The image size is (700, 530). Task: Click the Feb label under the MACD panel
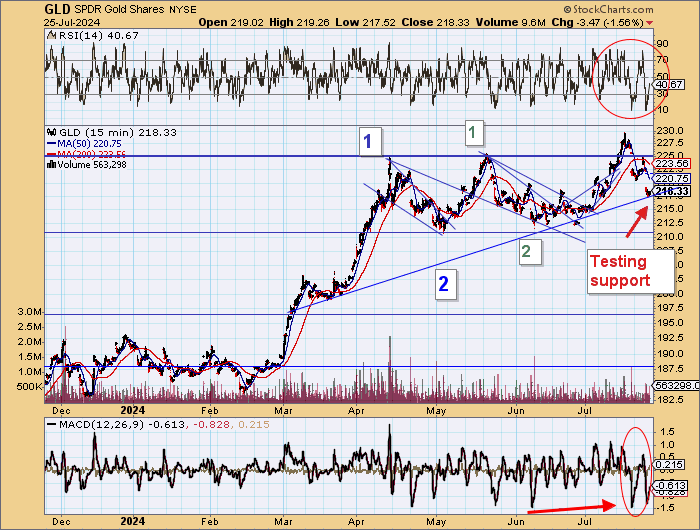209,521
